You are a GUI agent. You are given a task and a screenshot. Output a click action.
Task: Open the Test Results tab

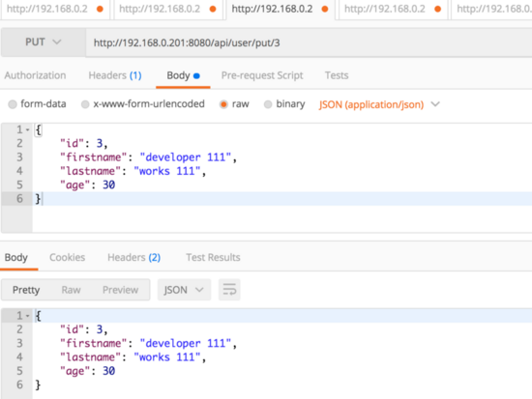213,257
